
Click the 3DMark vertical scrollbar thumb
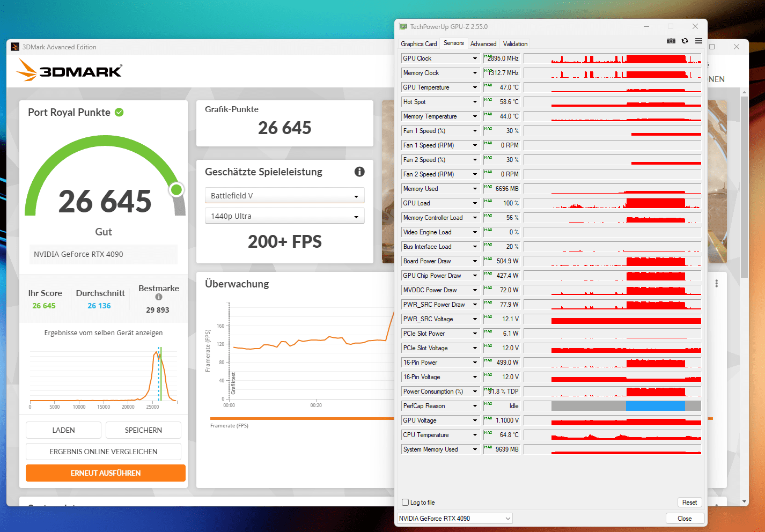744,188
